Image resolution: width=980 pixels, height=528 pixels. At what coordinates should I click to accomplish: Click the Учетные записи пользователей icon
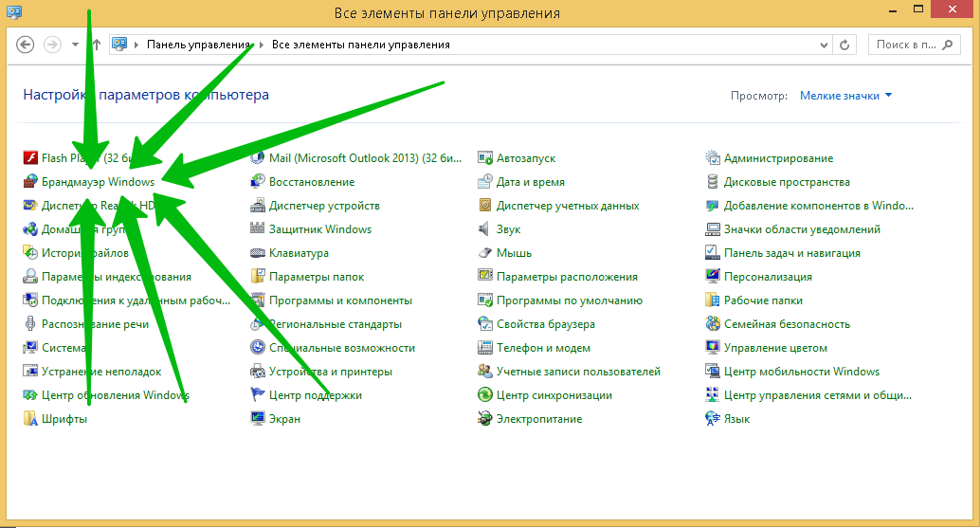[485, 372]
